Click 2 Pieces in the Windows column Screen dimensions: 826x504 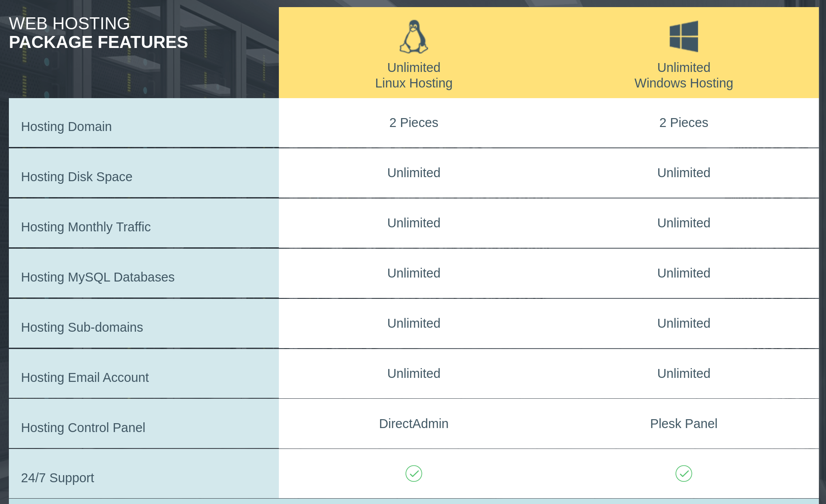(x=683, y=123)
